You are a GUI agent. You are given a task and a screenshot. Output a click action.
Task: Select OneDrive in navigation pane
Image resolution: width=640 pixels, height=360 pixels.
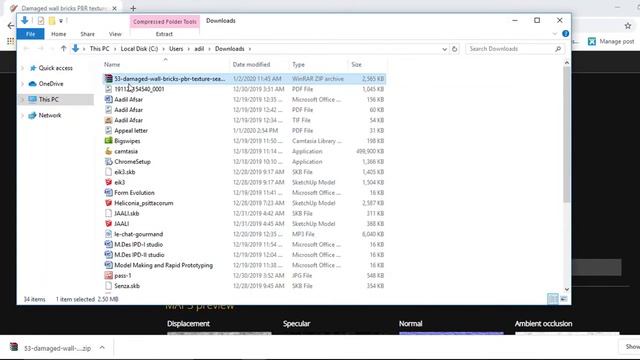[51, 84]
